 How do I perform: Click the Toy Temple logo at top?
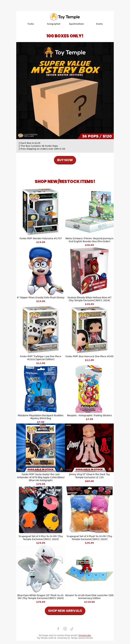pyautogui.click(x=65, y=17)
